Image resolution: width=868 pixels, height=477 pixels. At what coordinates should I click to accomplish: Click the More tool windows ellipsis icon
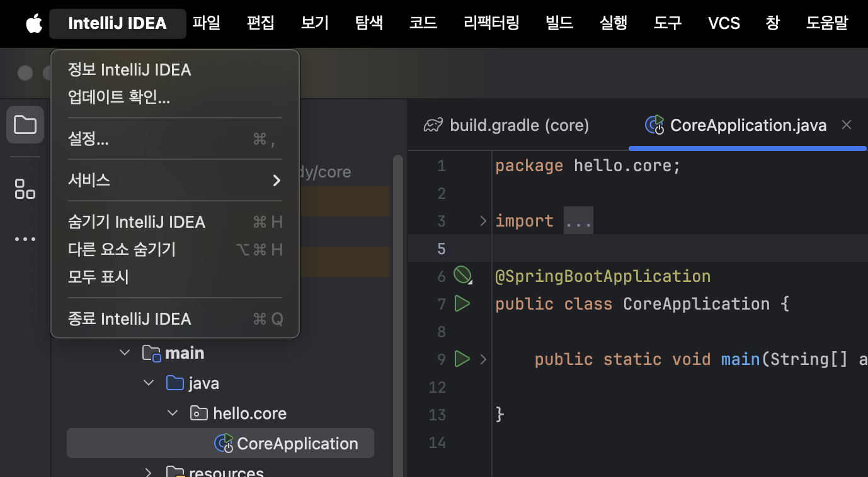coord(25,239)
